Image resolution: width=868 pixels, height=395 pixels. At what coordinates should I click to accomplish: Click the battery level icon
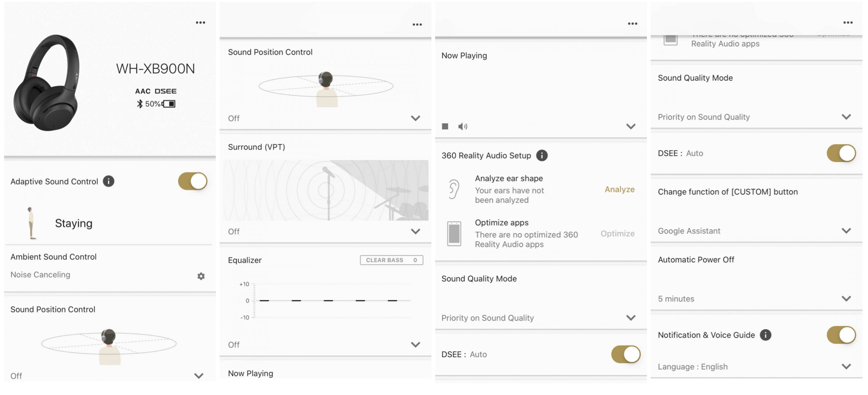tap(169, 104)
